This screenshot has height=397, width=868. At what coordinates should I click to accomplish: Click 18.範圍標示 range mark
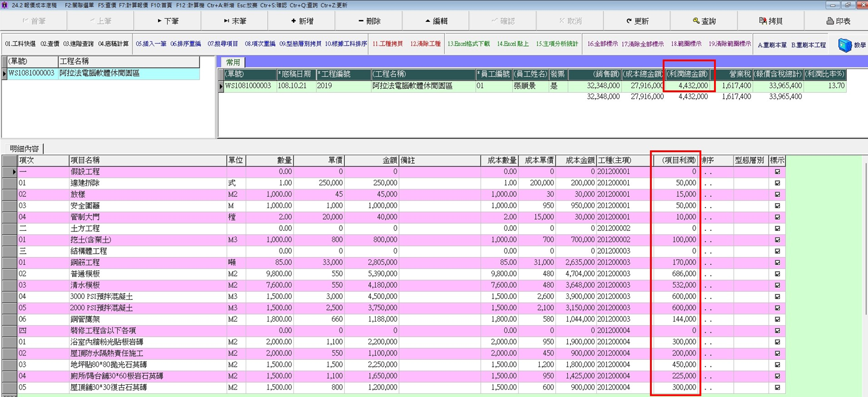coord(686,44)
